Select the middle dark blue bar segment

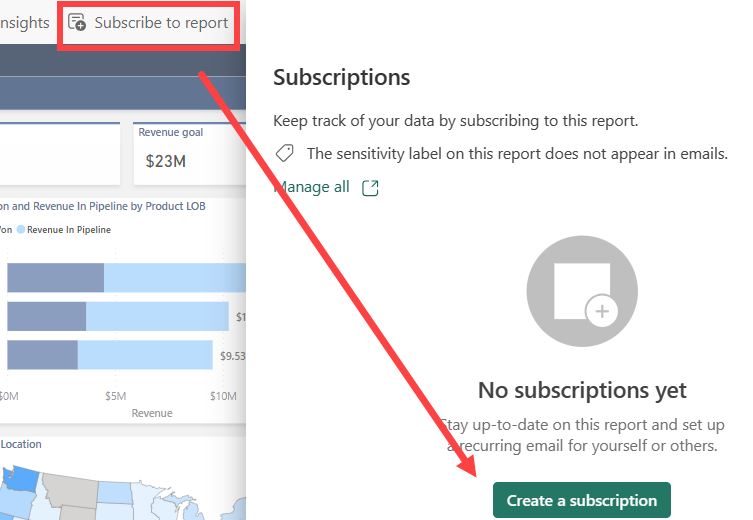(47, 316)
